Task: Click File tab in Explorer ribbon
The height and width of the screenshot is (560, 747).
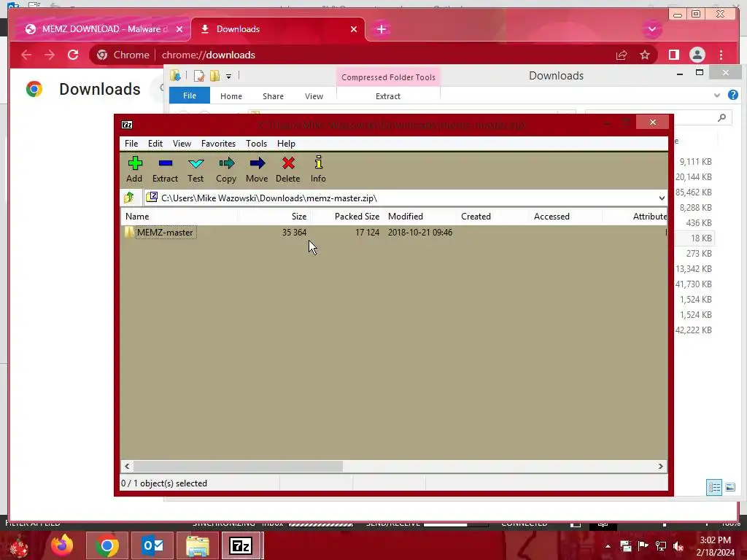Action: coord(190,96)
